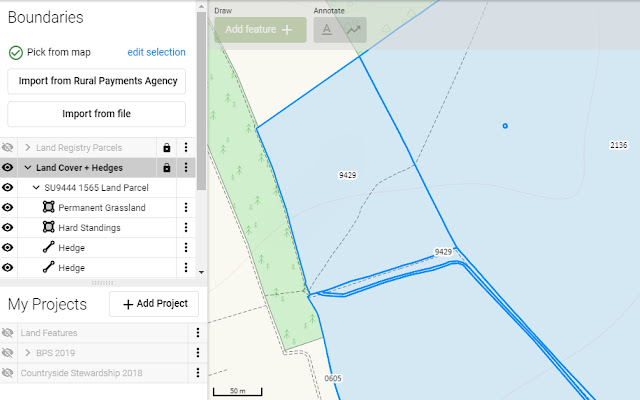Open options menu for BPS 2019

pyautogui.click(x=198, y=353)
